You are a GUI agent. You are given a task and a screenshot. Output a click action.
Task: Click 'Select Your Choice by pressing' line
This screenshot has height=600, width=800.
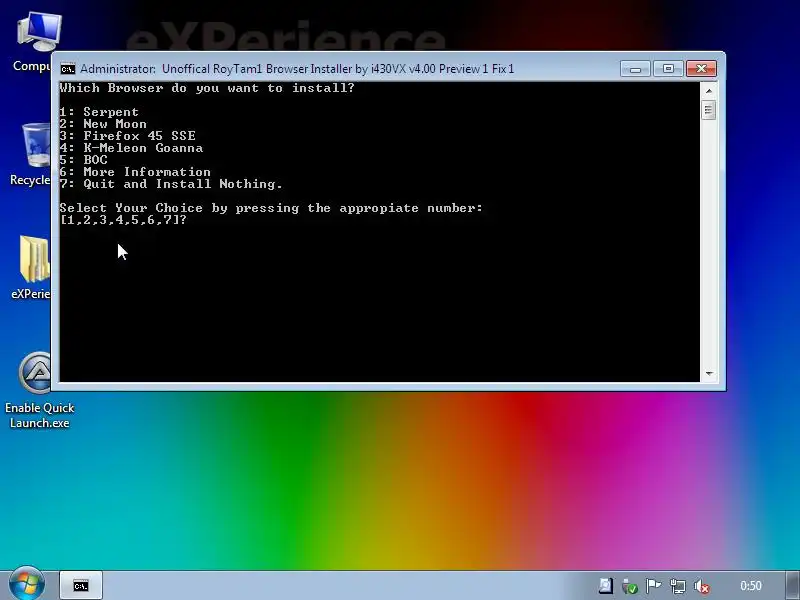point(271,208)
